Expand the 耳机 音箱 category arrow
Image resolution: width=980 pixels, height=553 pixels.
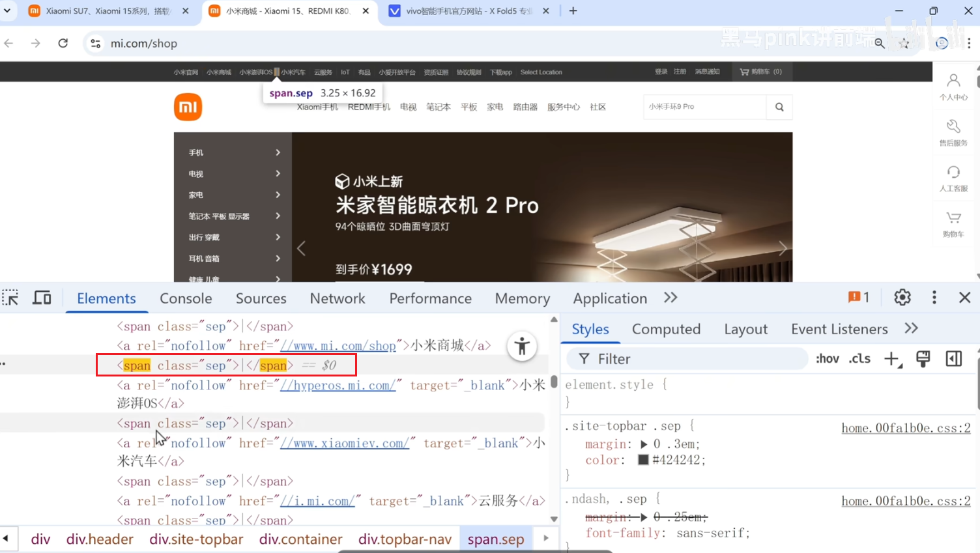278,259
